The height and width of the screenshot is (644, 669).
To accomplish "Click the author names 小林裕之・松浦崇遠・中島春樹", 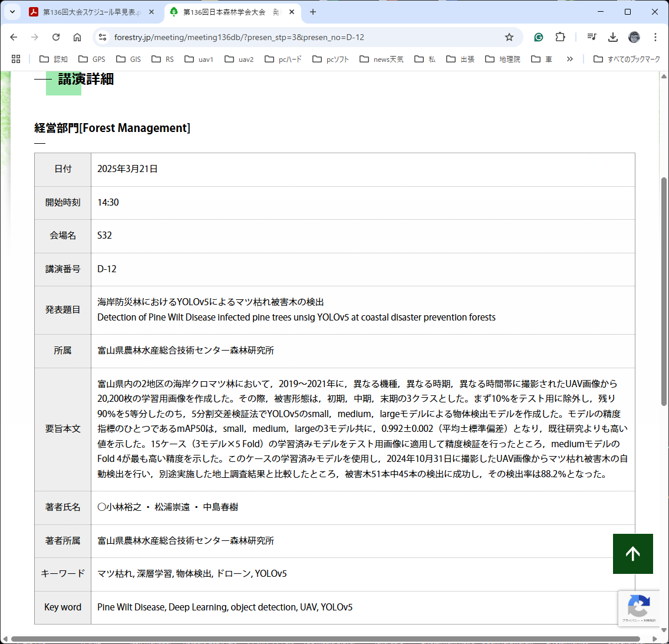I will (167, 507).
